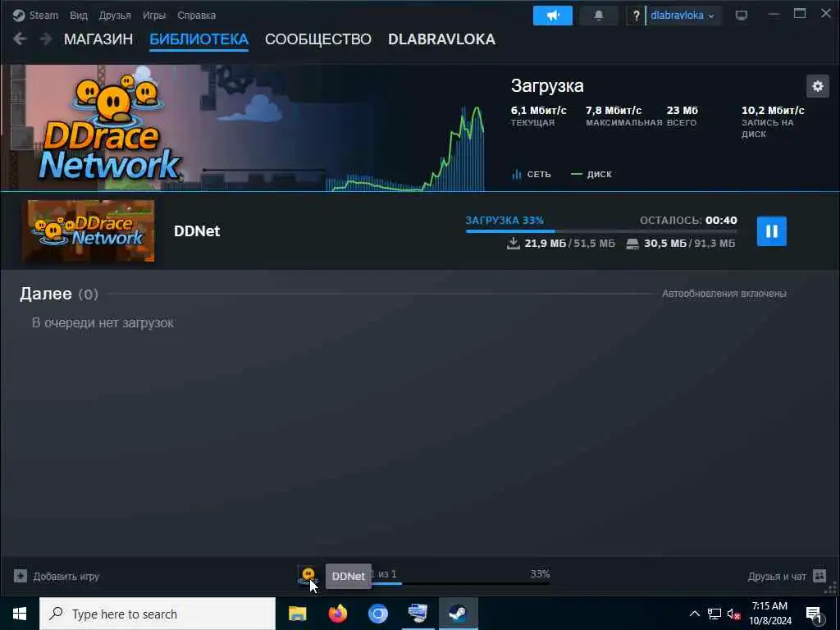Open the Справка menu
This screenshot has height=630, width=840.
point(196,15)
